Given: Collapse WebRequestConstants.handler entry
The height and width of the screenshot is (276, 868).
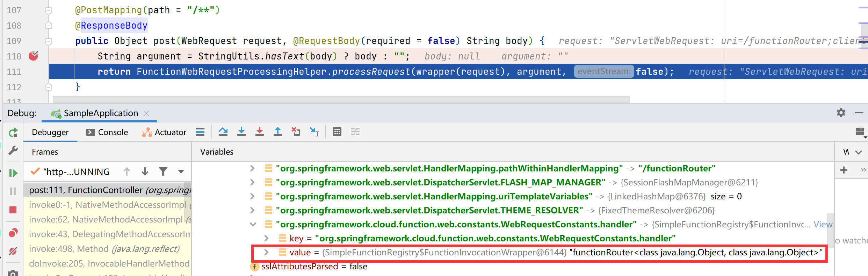Looking at the screenshot, I should click(x=253, y=224).
